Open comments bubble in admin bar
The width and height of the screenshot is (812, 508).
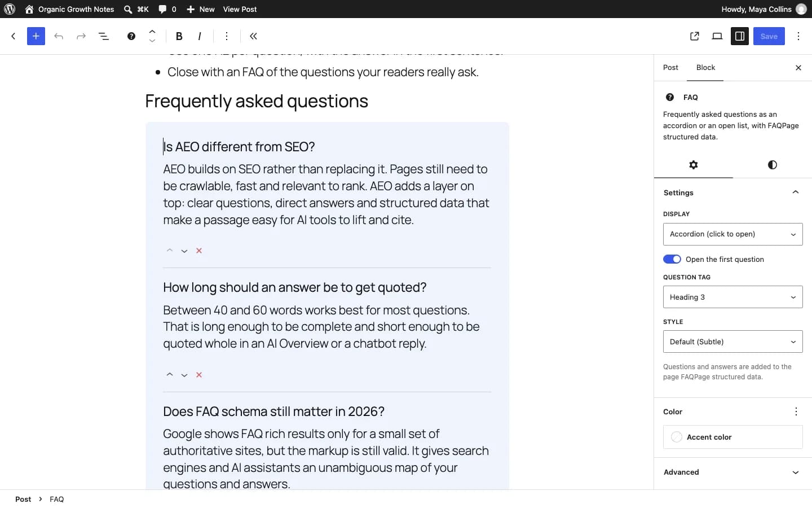(167, 9)
